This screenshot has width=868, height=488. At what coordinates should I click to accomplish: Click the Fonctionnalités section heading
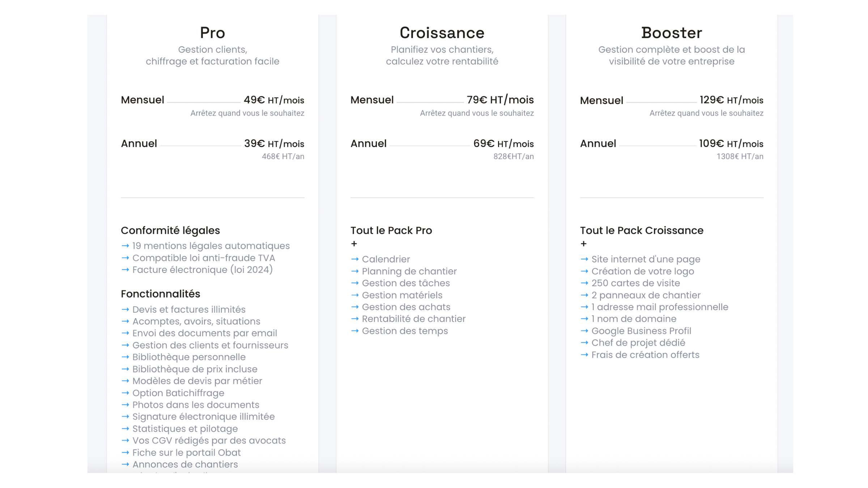click(161, 294)
